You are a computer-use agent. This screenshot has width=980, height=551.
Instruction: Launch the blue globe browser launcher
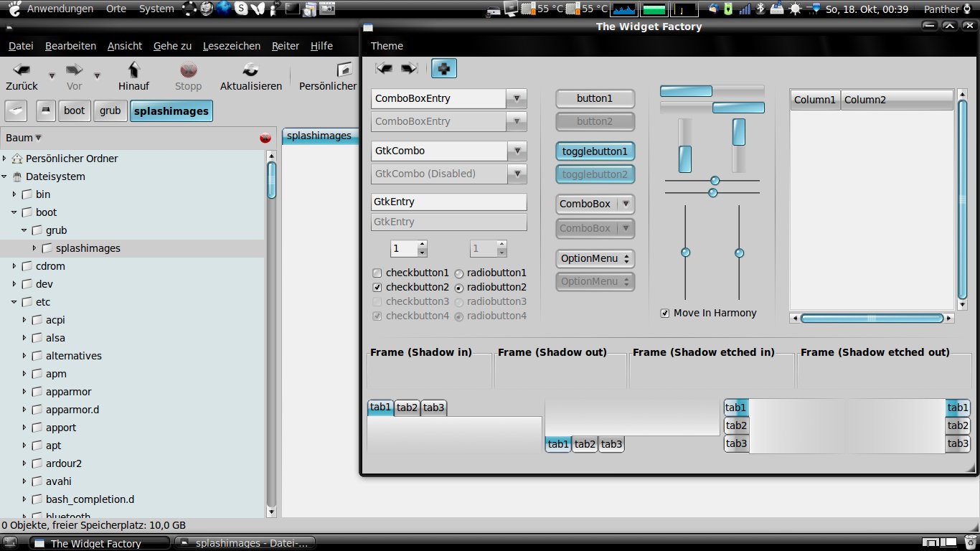[x=224, y=9]
